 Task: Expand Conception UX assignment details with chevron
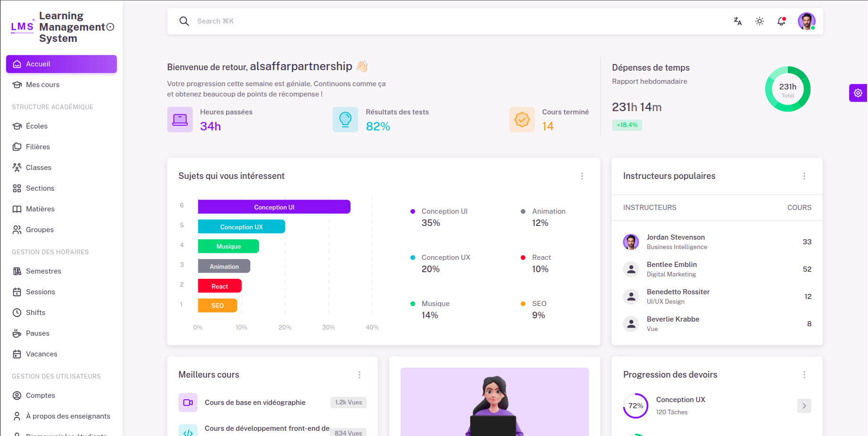coord(804,405)
